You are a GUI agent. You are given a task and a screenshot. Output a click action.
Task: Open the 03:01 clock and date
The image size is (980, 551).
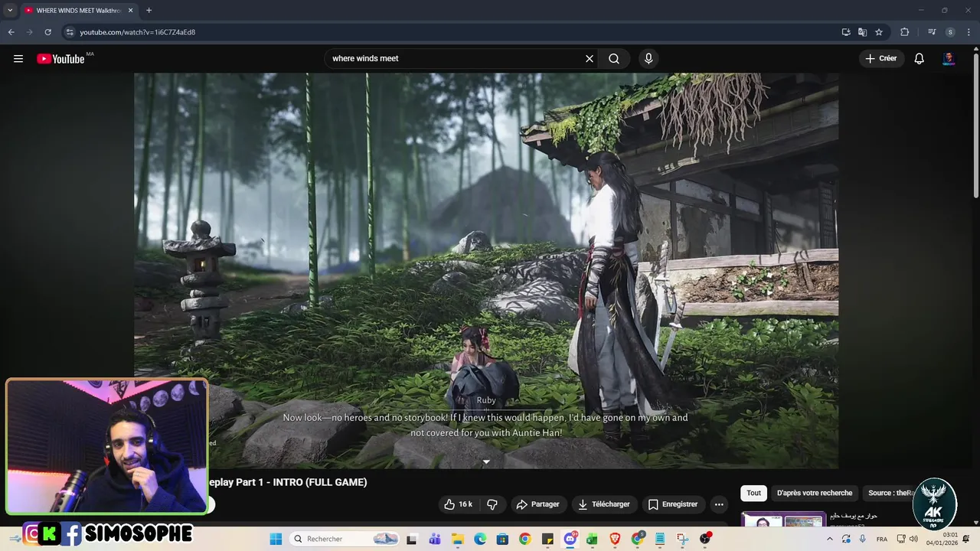[941, 539]
